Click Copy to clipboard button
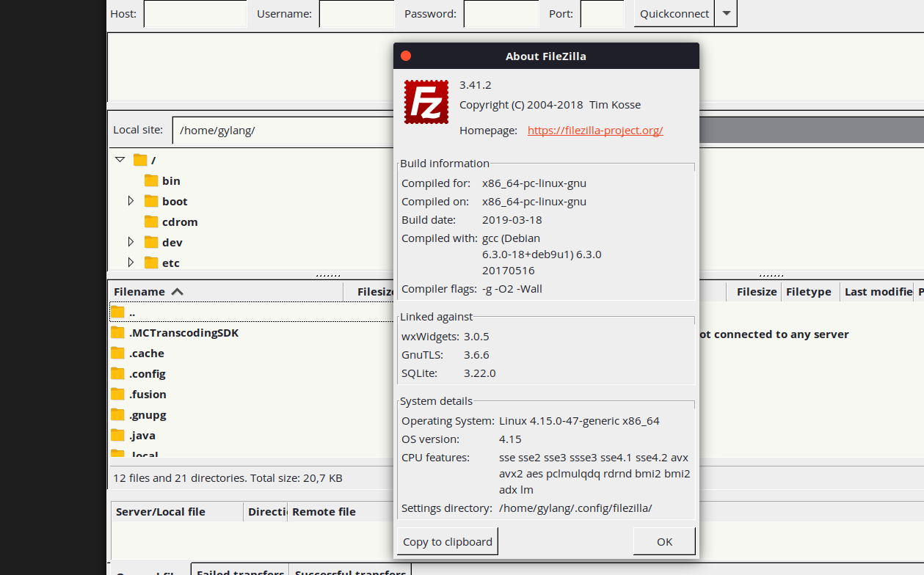Screen dimensions: 924x575 tap(448, 542)
